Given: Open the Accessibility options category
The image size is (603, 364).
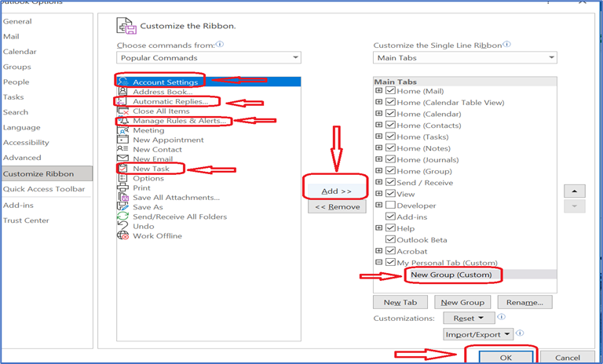Looking at the screenshot, I should point(26,143).
